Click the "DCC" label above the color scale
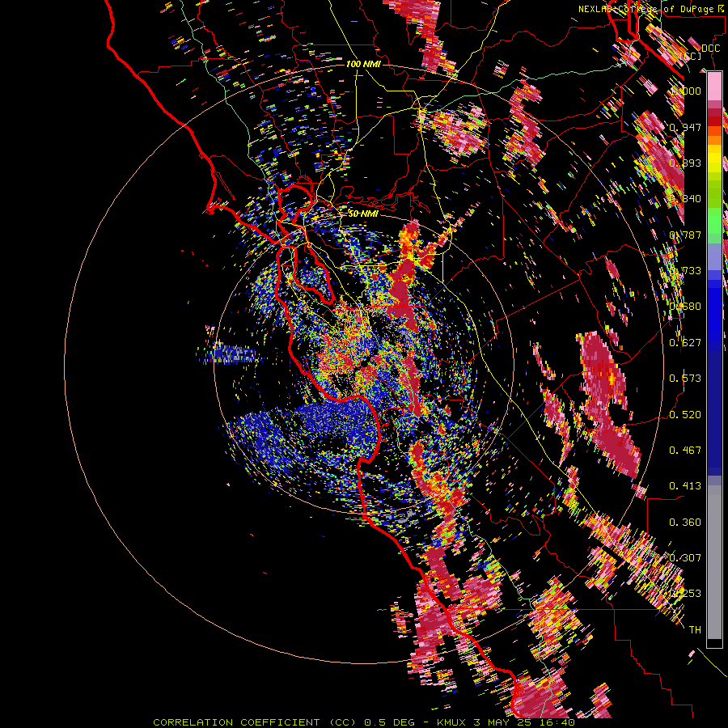Screen dimensions: 728x728 coord(710,49)
